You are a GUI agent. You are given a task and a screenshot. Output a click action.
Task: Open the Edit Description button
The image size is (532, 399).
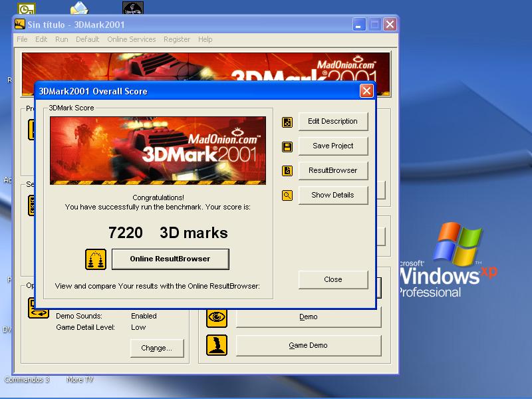tap(333, 122)
